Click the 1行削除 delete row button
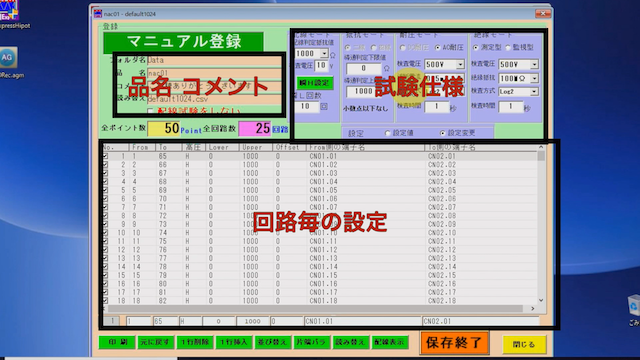Viewport: 640px width, 360px height. click(195, 342)
